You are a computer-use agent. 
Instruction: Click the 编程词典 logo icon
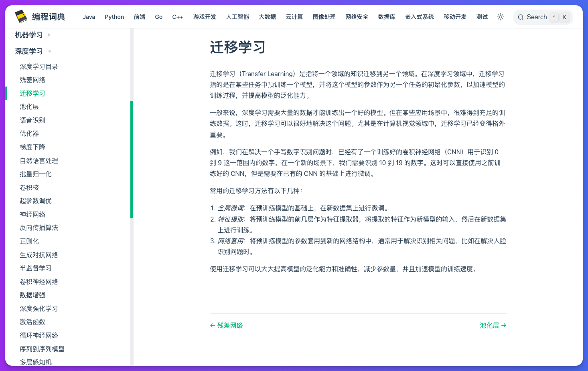pos(21,16)
